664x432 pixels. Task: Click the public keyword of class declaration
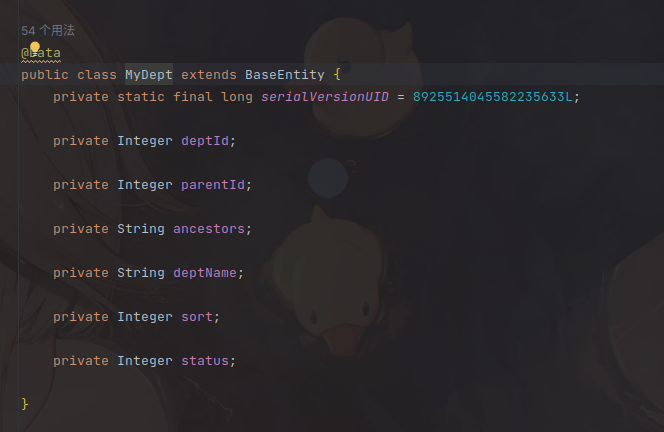[45, 75]
